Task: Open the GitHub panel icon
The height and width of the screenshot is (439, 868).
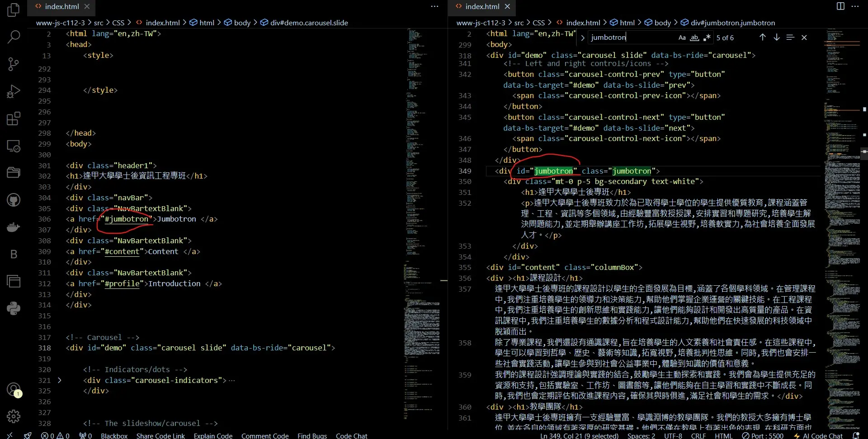Action: (14, 200)
